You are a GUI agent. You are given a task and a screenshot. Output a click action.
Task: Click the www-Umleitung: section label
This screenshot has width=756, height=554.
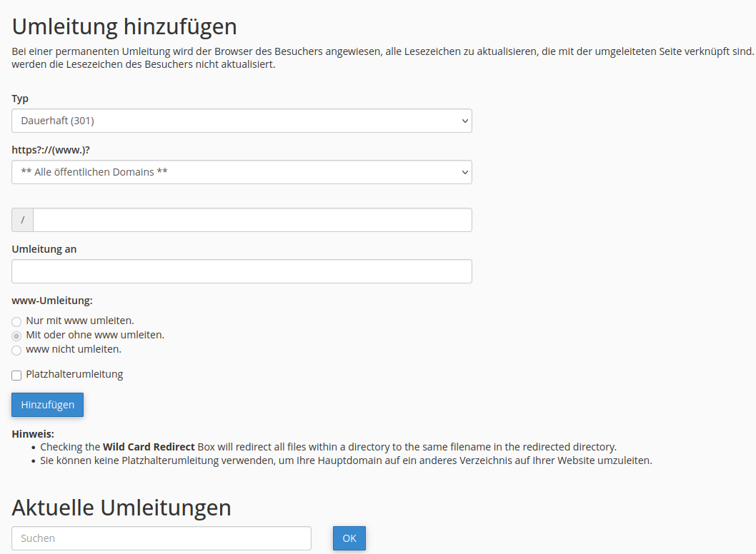pyautogui.click(x=52, y=301)
